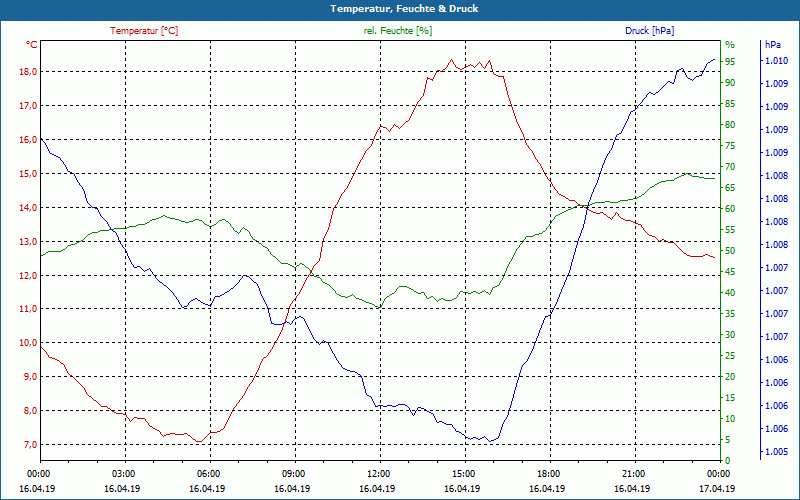Click the '15:00' time axis label

tap(462, 473)
